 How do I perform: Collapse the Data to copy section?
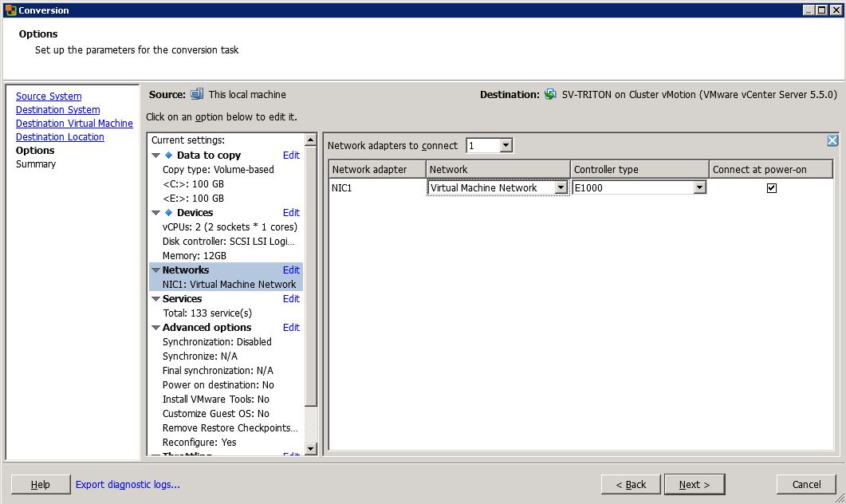(156, 156)
